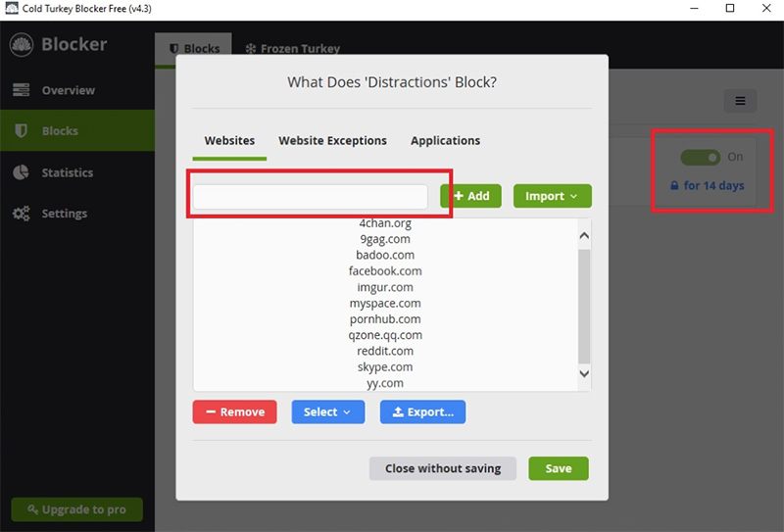Click the Upgrade to pro button

pyautogui.click(x=76, y=509)
